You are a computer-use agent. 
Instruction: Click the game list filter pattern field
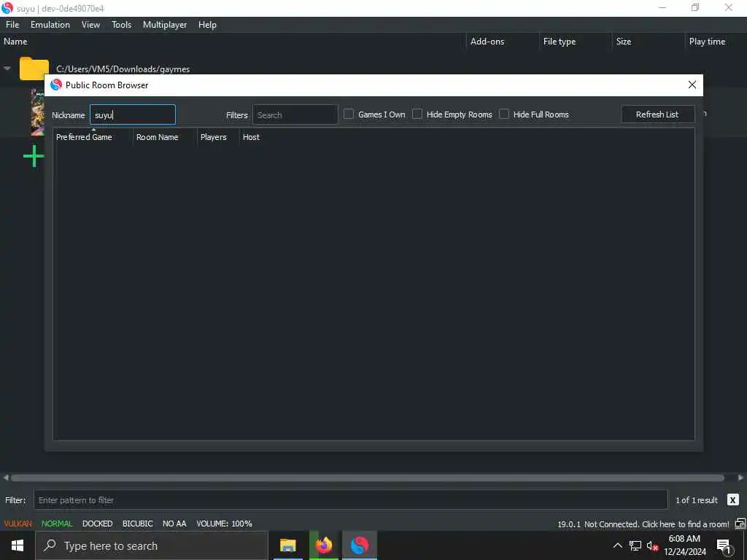pos(351,500)
